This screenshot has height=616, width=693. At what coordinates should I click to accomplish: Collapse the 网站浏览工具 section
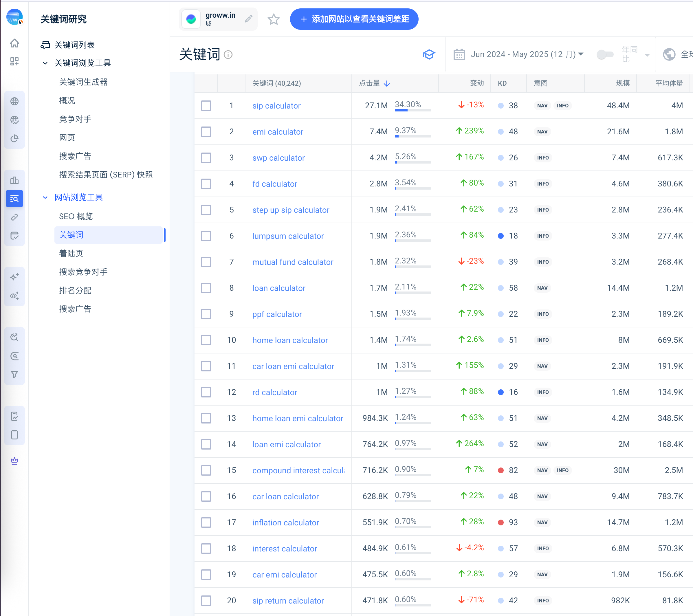click(x=45, y=197)
